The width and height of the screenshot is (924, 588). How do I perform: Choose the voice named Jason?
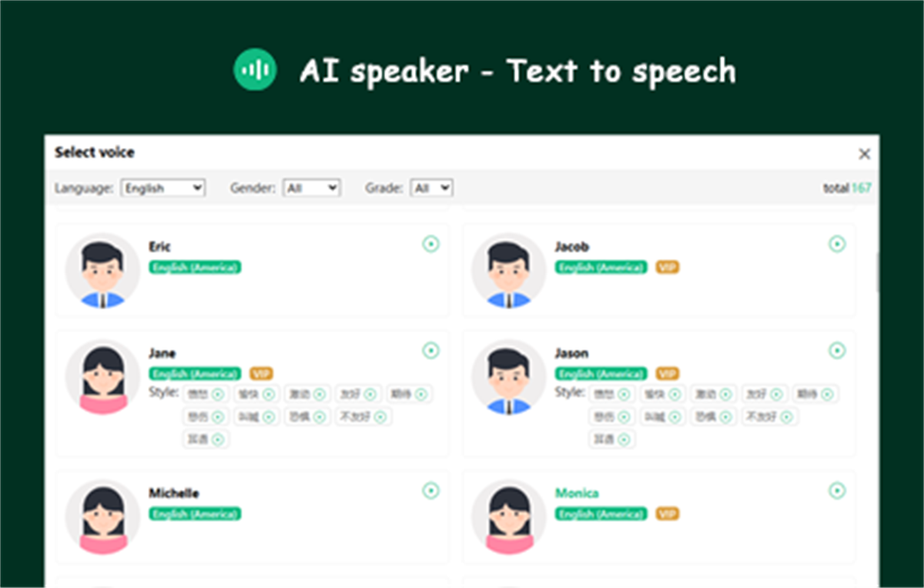(571, 353)
